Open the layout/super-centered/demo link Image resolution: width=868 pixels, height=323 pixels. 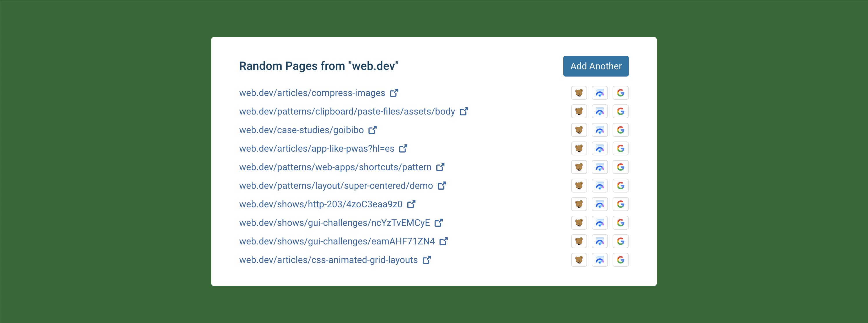(342, 186)
